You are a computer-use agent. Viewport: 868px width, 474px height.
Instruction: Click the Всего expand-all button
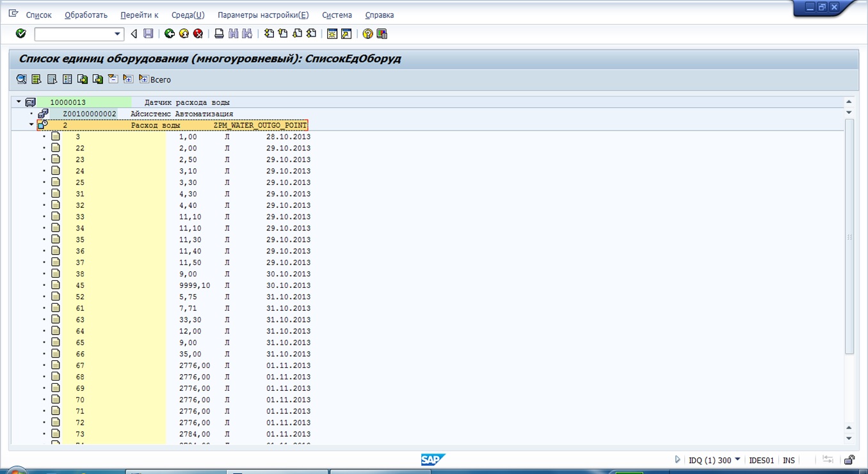click(155, 79)
